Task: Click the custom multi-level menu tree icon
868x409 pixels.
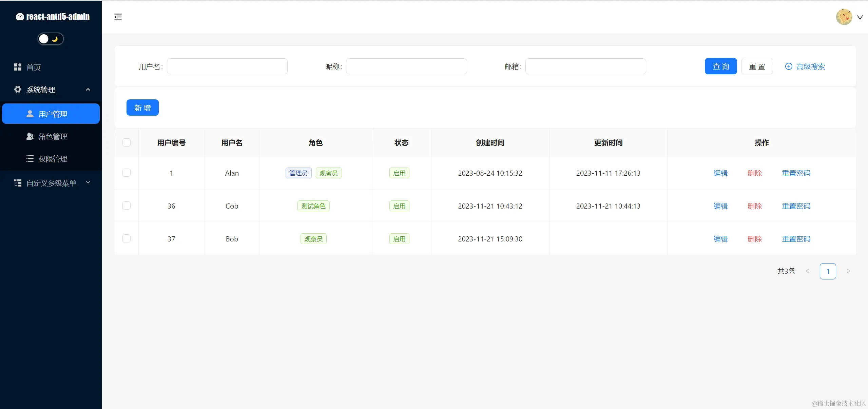Action: pos(18,183)
